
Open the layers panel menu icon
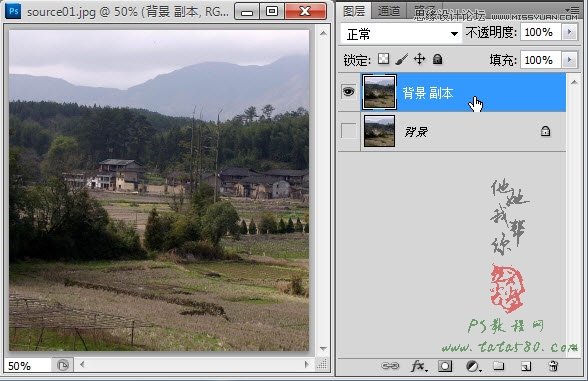point(574,9)
